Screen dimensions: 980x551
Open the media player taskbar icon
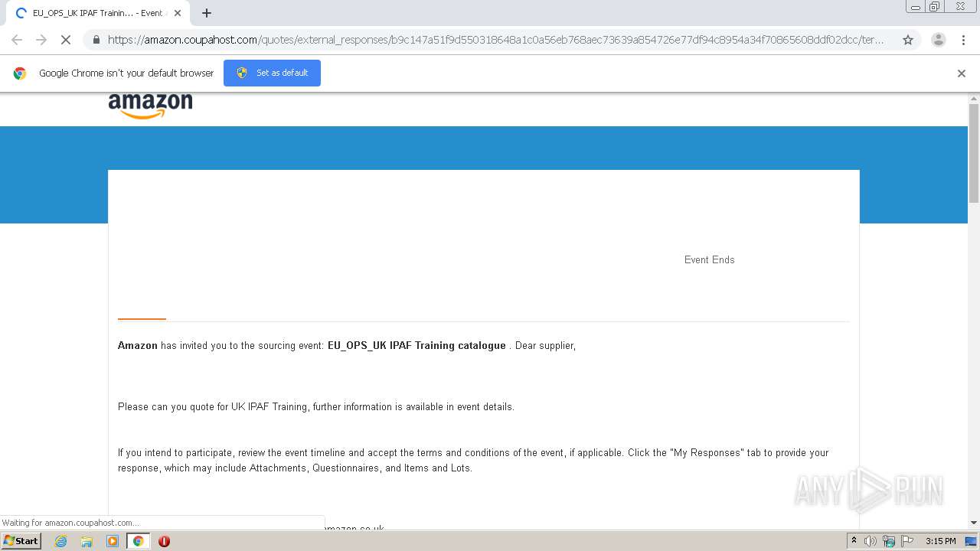click(x=113, y=541)
